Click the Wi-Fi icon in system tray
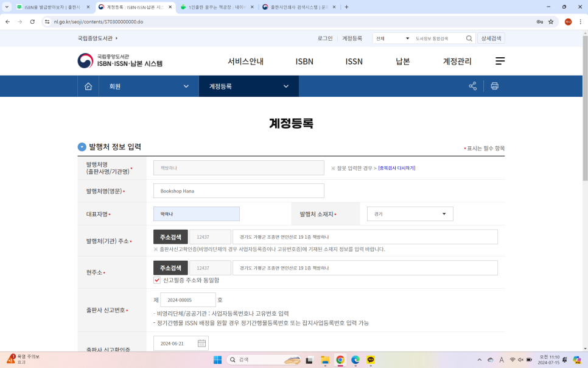This screenshot has height=368, width=588. click(513, 359)
